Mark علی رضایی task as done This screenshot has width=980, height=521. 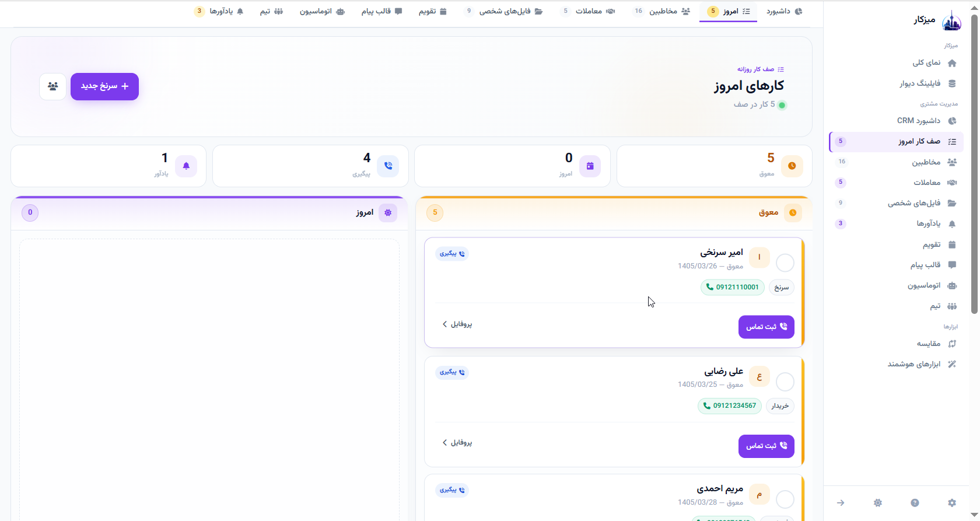[x=785, y=382]
